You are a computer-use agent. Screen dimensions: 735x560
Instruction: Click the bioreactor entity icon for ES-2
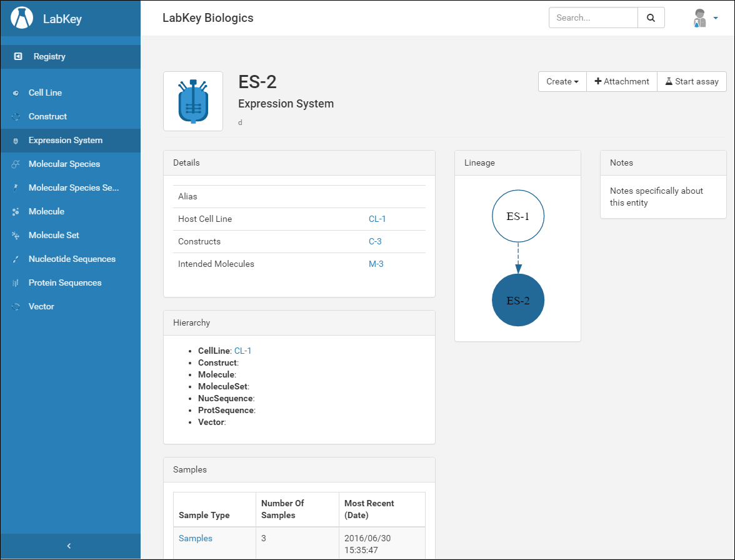pyautogui.click(x=193, y=101)
